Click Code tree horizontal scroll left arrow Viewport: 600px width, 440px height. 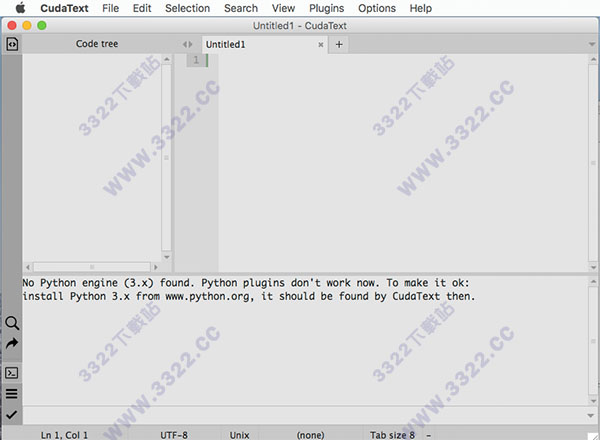28,267
